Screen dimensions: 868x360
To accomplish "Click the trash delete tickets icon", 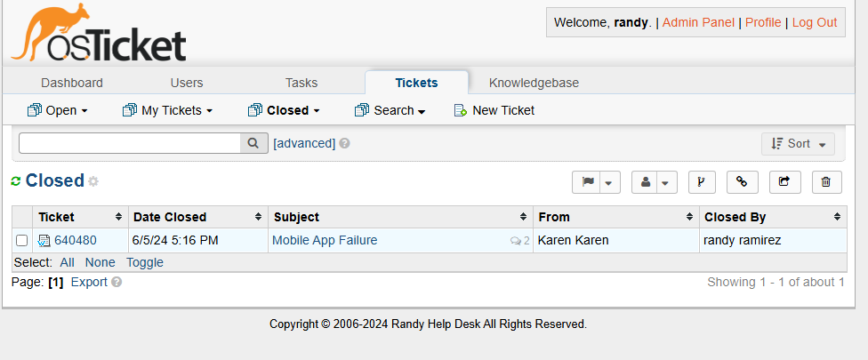I will [826, 182].
